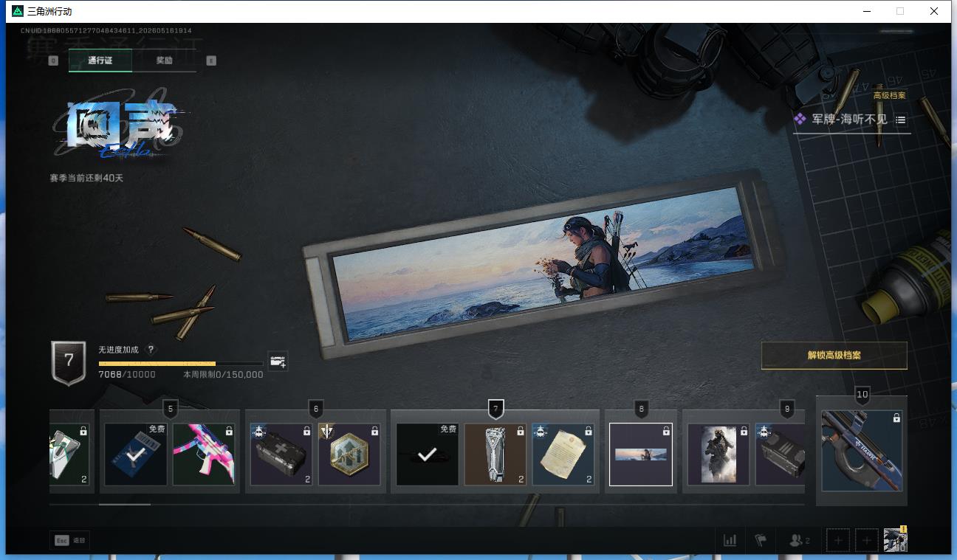
Task: Switch to the 通行证 tab
Action: coord(100,61)
